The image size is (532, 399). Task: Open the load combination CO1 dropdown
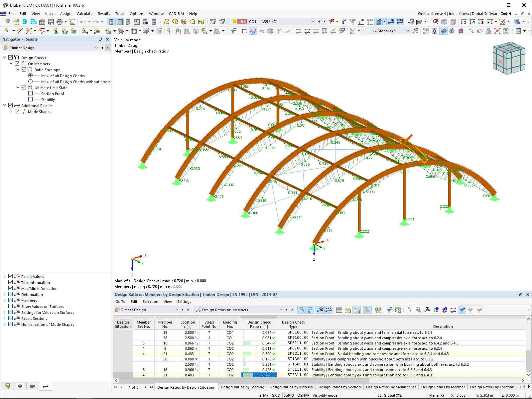pyautogui.click(x=313, y=22)
